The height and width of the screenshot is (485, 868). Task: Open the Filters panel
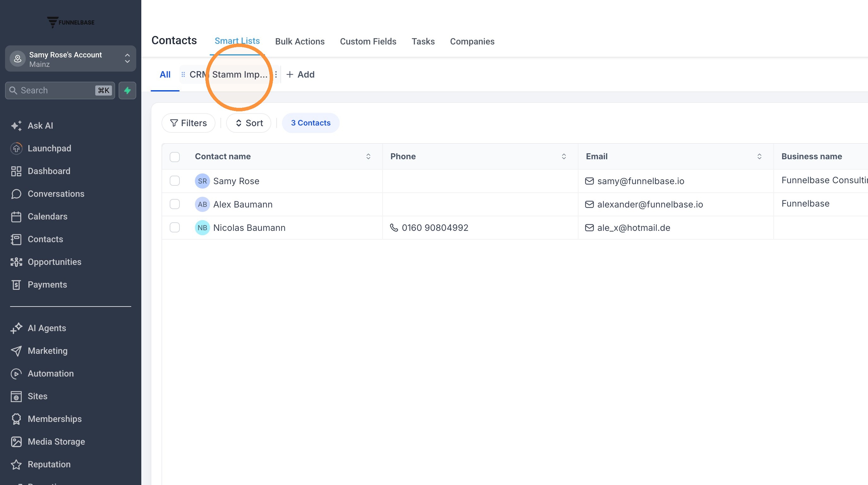pos(188,123)
